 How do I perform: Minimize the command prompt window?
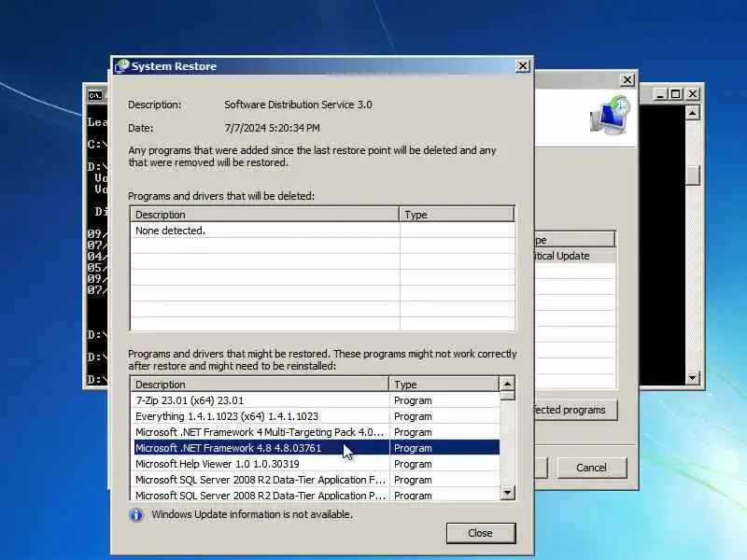pos(660,94)
